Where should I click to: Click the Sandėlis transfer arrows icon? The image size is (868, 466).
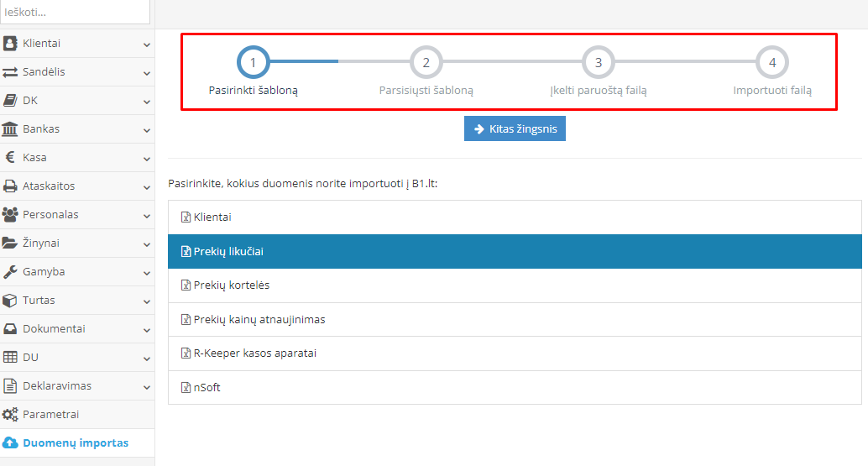(x=10, y=72)
